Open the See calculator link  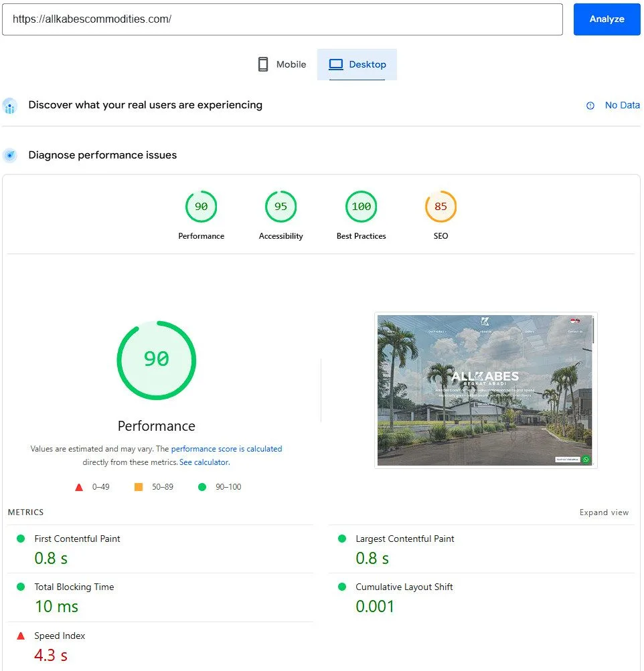click(x=204, y=462)
